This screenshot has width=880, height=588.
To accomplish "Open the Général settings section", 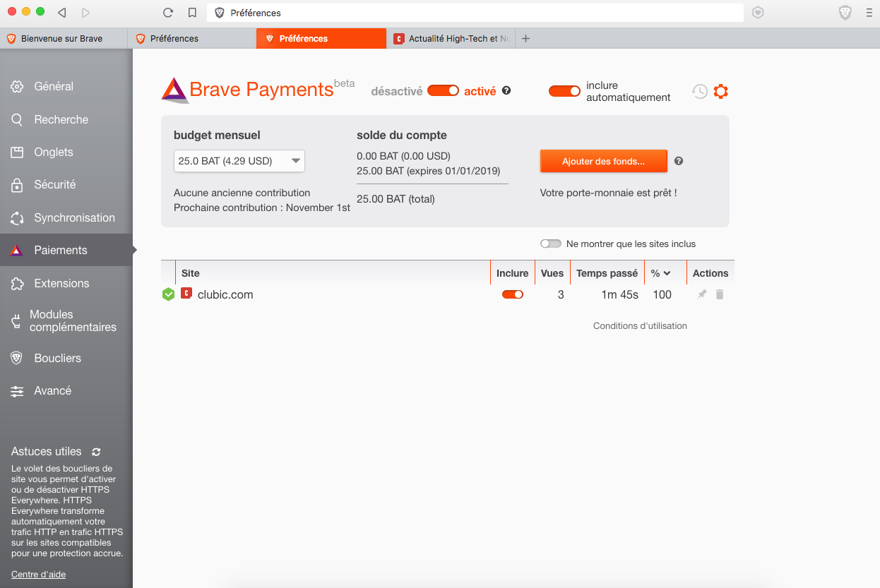I will [66, 87].
